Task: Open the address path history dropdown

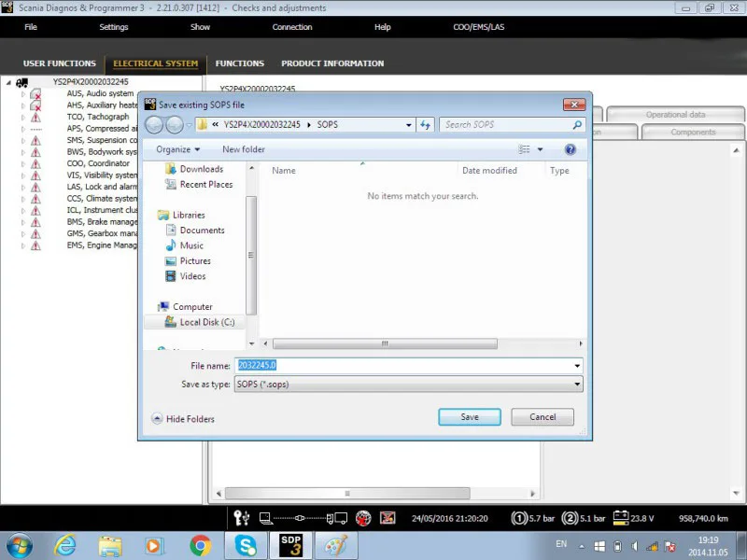Action: click(x=409, y=125)
